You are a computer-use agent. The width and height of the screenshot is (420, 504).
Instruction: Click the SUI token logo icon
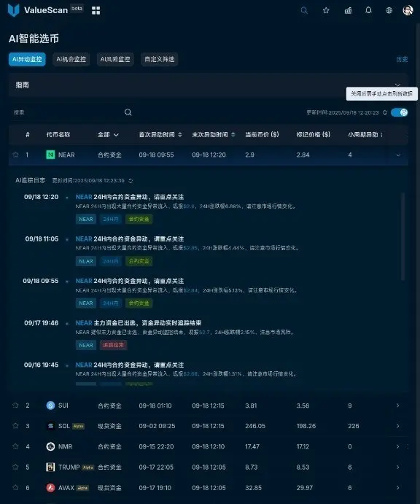point(50,406)
